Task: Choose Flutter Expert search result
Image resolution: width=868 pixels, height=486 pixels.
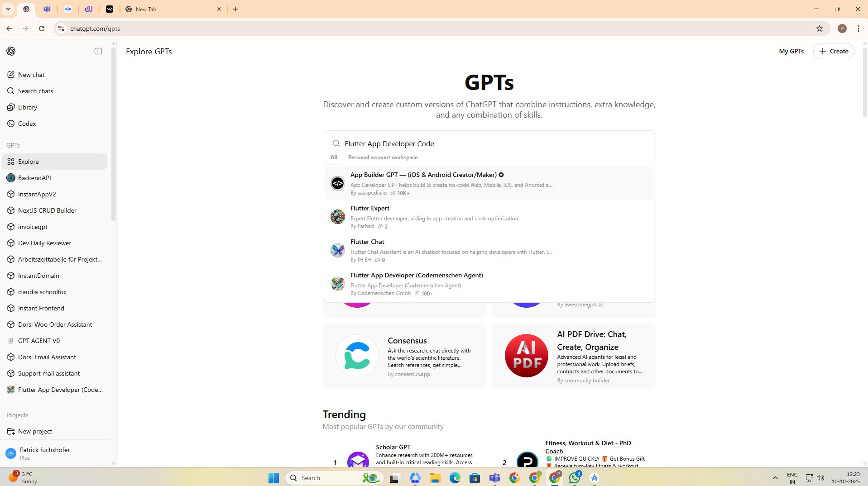Action: pos(489,217)
